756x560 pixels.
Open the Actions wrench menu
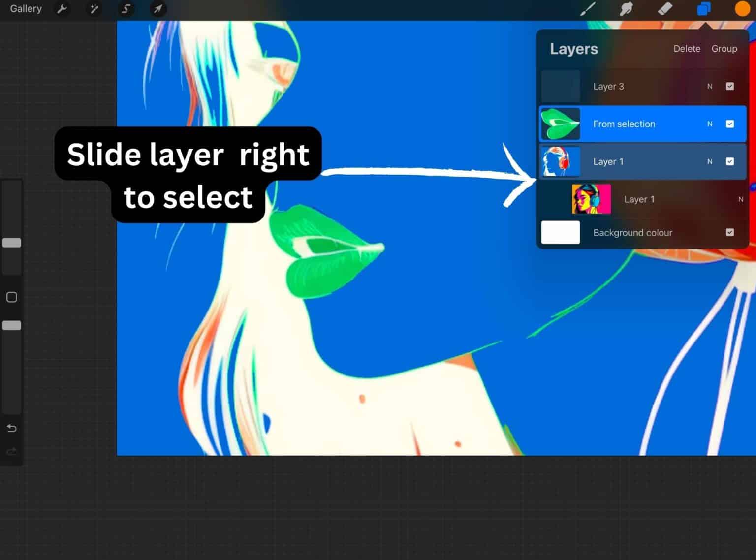(62, 9)
